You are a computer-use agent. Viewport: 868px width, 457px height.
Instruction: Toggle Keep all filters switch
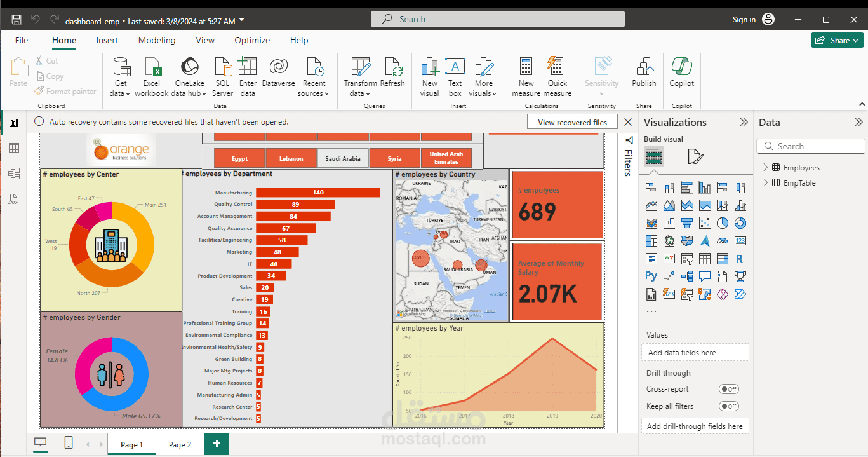[729, 406]
